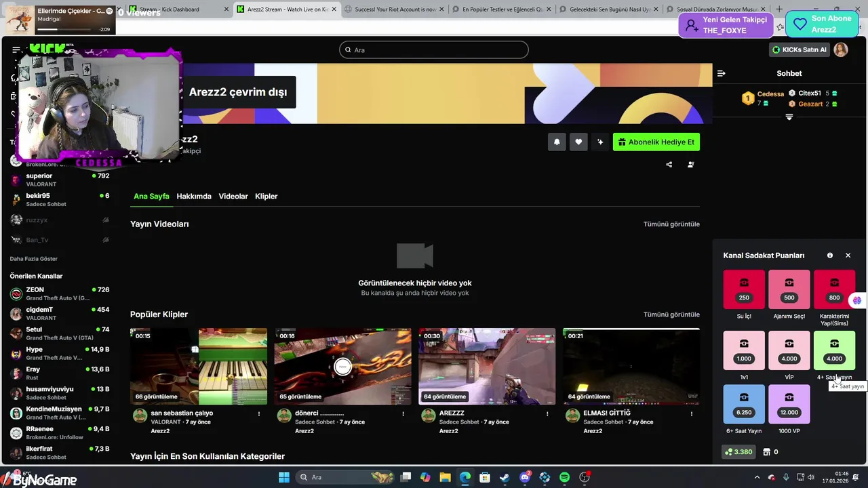Click the KICKs Satın Al button

(x=800, y=49)
